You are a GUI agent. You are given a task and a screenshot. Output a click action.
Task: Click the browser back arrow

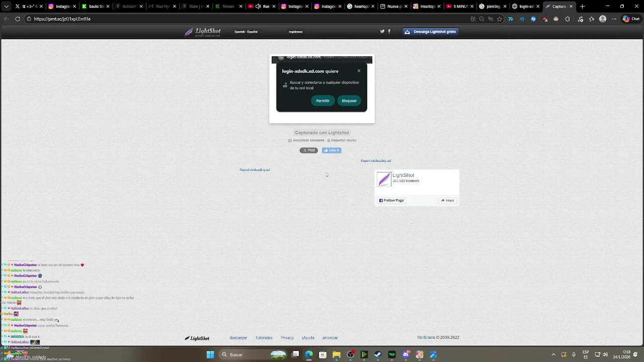6,19
